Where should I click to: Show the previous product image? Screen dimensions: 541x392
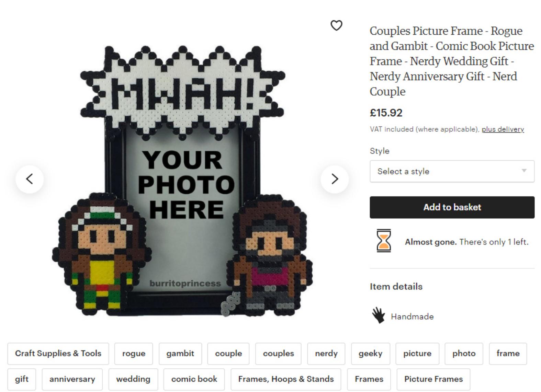(x=30, y=179)
